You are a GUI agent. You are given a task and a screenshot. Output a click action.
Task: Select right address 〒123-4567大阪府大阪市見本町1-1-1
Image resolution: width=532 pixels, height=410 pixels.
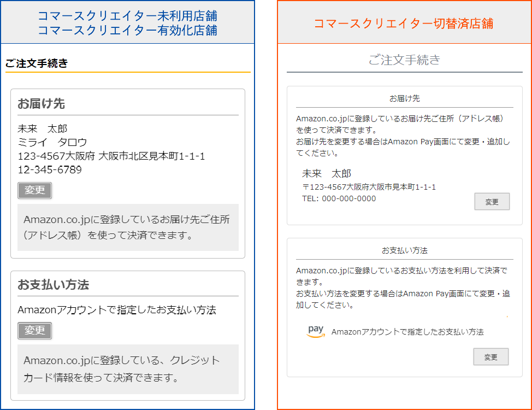[369, 187]
